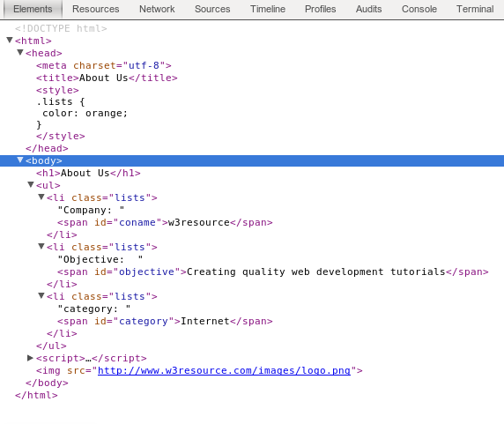Select the DOCTYPE html line
Viewport: 504px width, 424px height.
(61, 28)
